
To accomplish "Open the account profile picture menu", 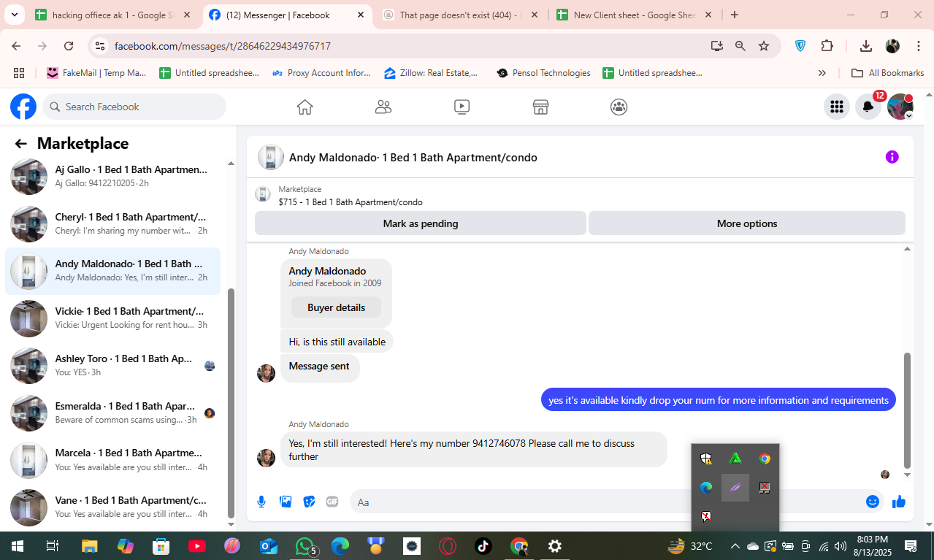I will (x=900, y=107).
